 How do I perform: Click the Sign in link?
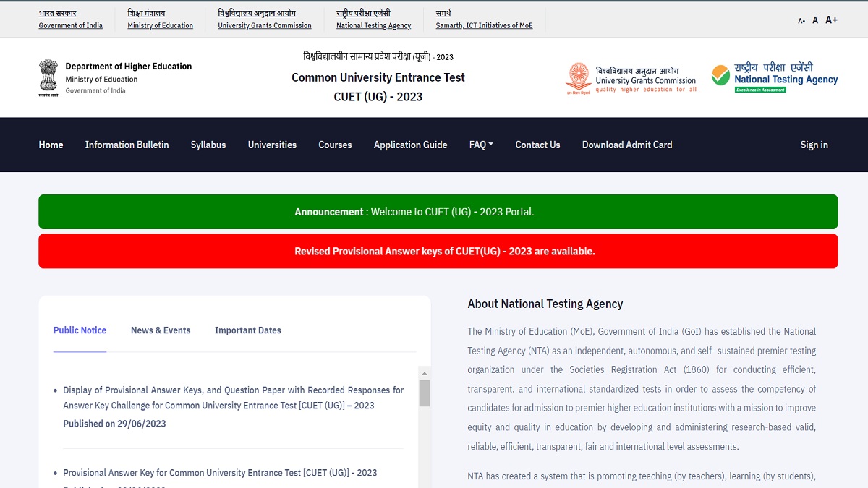[x=814, y=145]
